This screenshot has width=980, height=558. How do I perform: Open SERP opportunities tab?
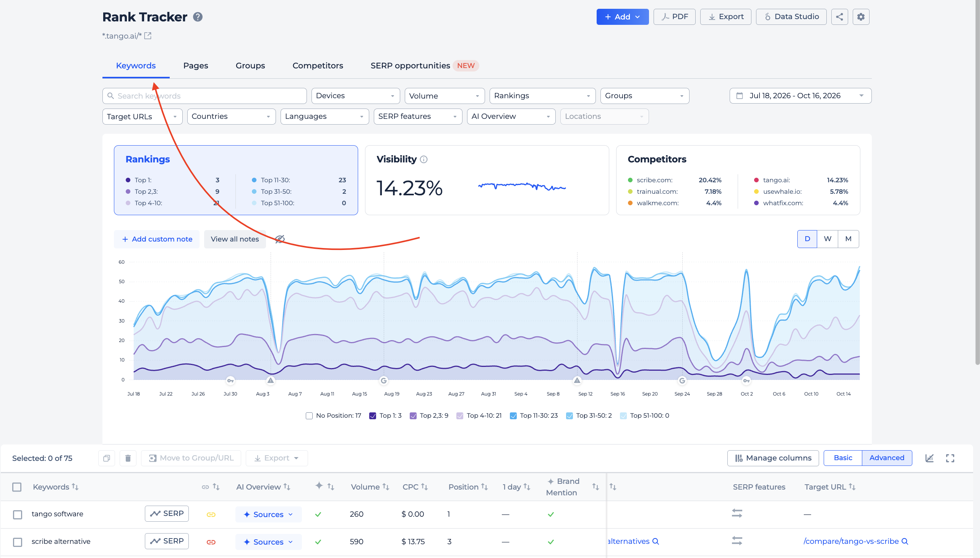[410, 65]
